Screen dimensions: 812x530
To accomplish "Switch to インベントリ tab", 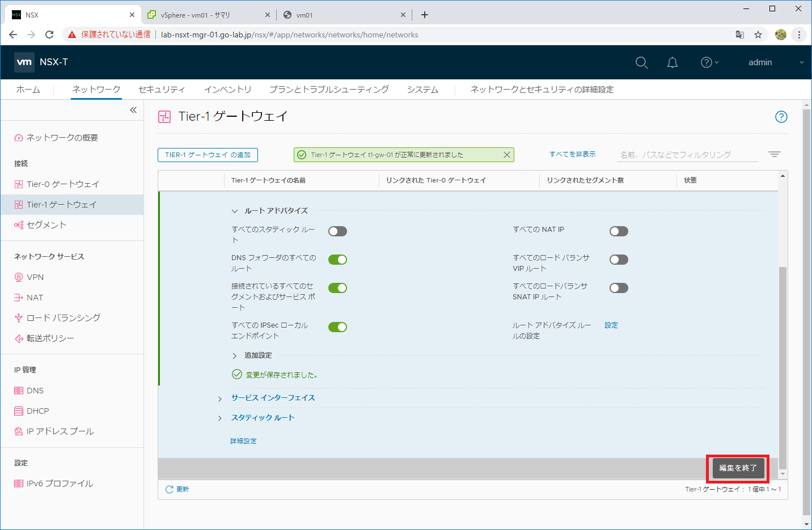I will 227,90.
